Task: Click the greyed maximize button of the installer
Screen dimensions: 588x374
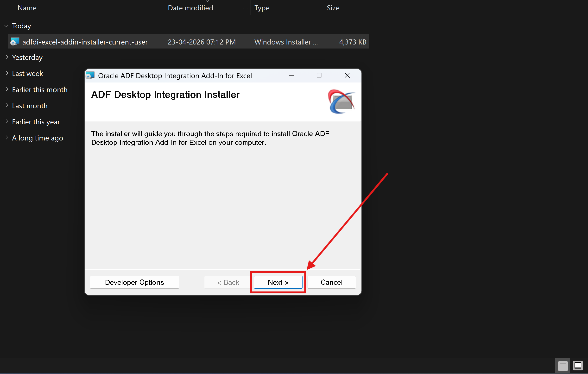Action: point(319,76)
